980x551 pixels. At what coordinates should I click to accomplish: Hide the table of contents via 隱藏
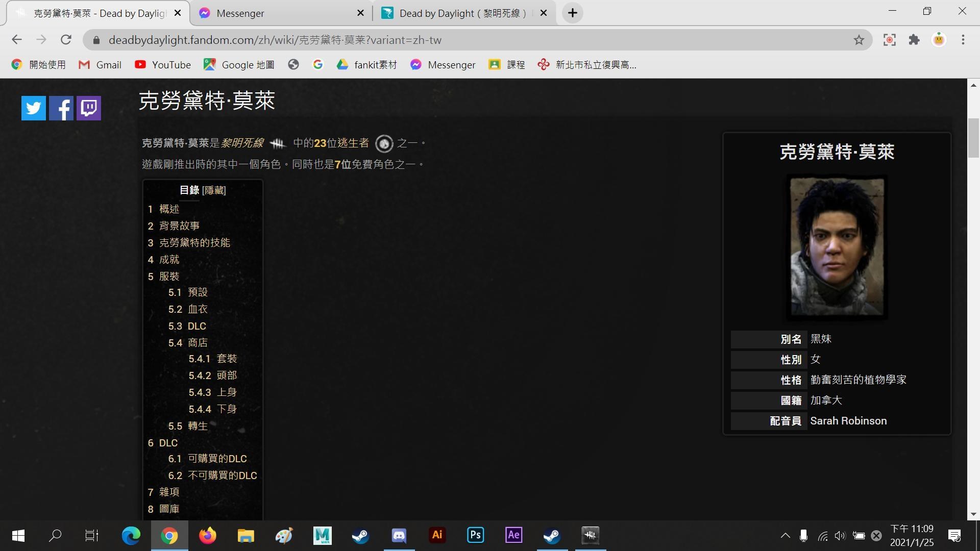214,190
